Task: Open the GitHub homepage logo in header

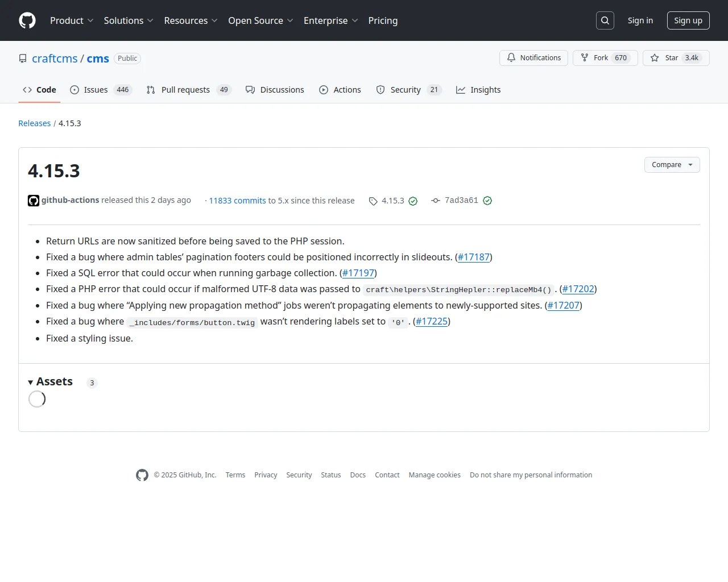Action: (x=27, y=20)
